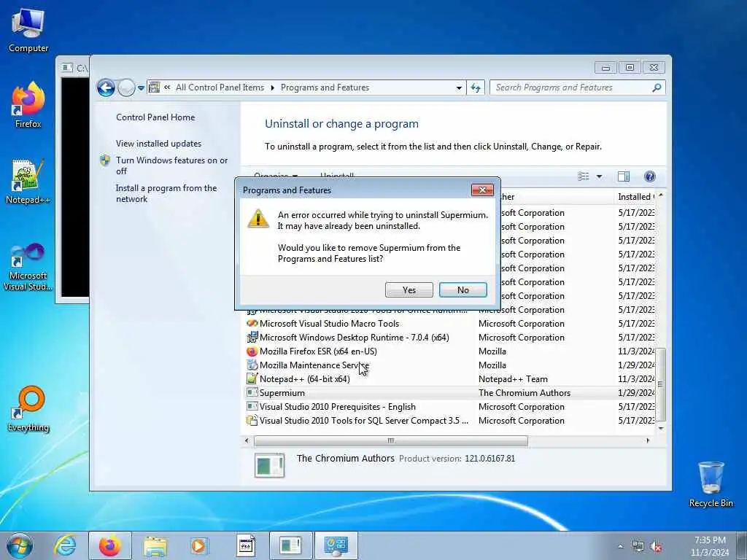Expand the breadcrumb arrow after All Control Panel Items
This screenshot has height=560, width=747.
[x=273, y=87]
